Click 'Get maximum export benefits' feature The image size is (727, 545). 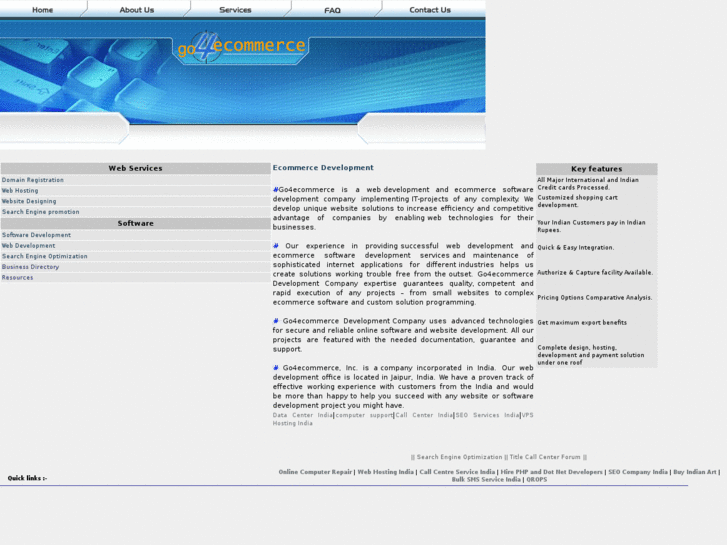click(582, 323)
